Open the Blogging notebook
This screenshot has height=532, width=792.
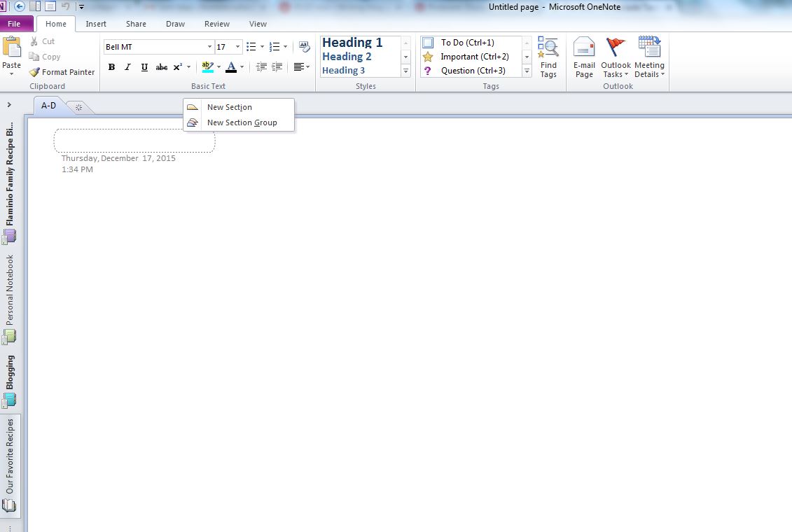coord(10,381)
